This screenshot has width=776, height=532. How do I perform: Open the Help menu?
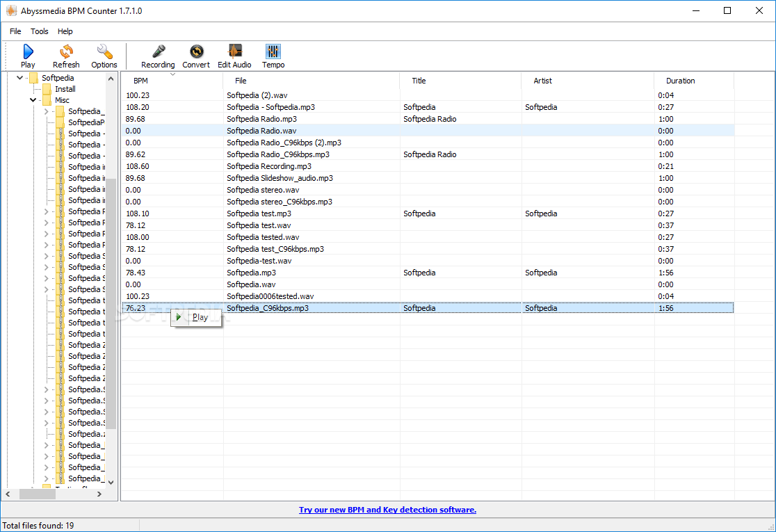pyautogui.click(x=65, y=31)
